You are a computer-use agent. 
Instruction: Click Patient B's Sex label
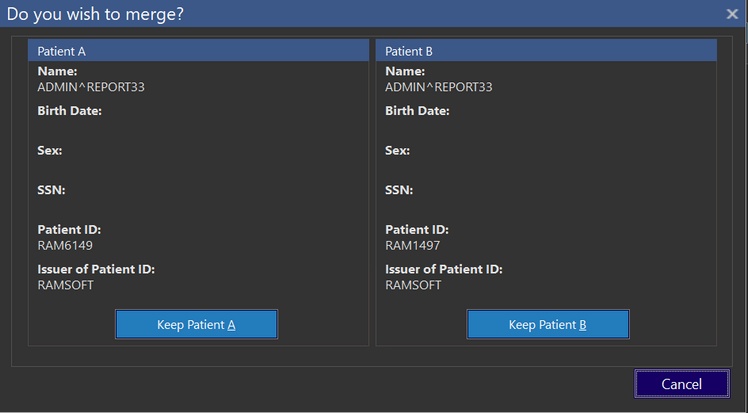(397, 150)
